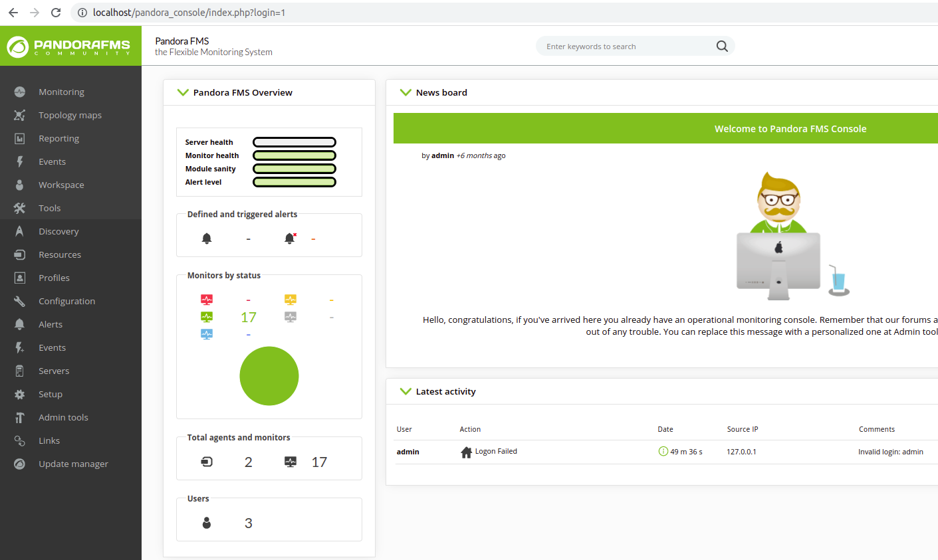Viewport: 938px width, 560px height.
Task: Open the Monitoring menu
Action: click(x=61, y=92)
